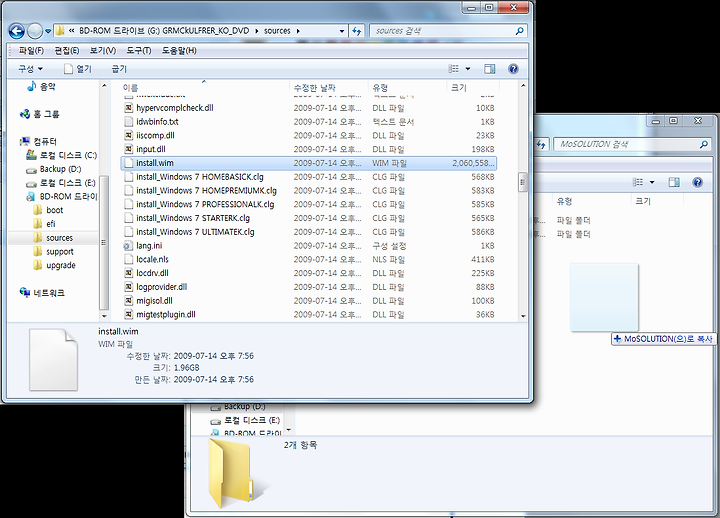Select file locdrv.dll
Screen dimensions: 720x518
tap(309, 273)
